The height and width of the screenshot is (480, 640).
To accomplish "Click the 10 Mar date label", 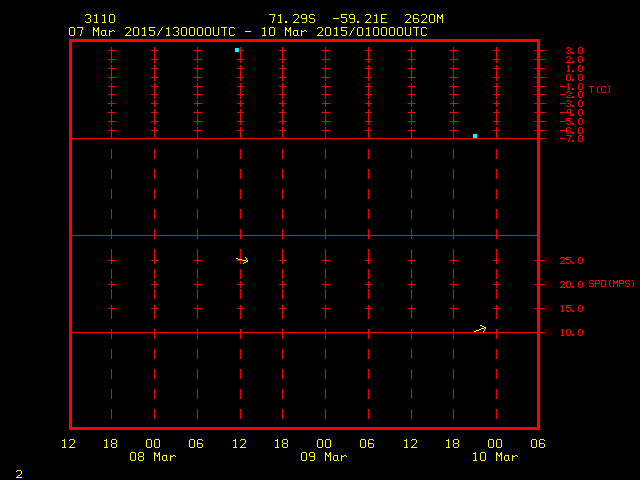I will 495,457.
